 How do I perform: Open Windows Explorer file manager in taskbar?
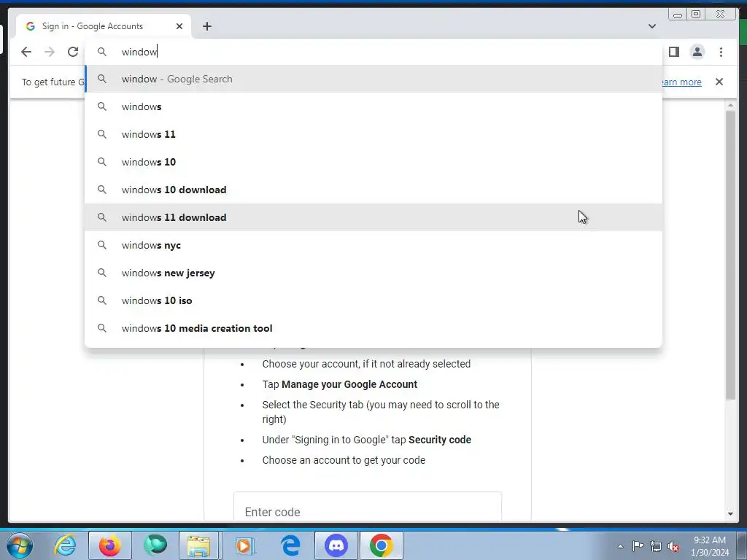(x=198, y=545)
